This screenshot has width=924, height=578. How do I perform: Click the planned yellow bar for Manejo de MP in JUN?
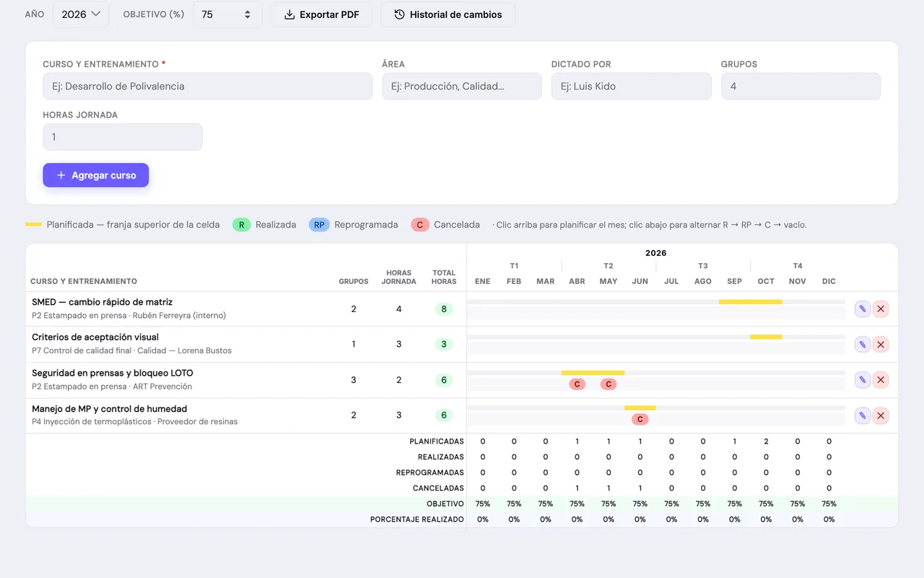(640, 408)
